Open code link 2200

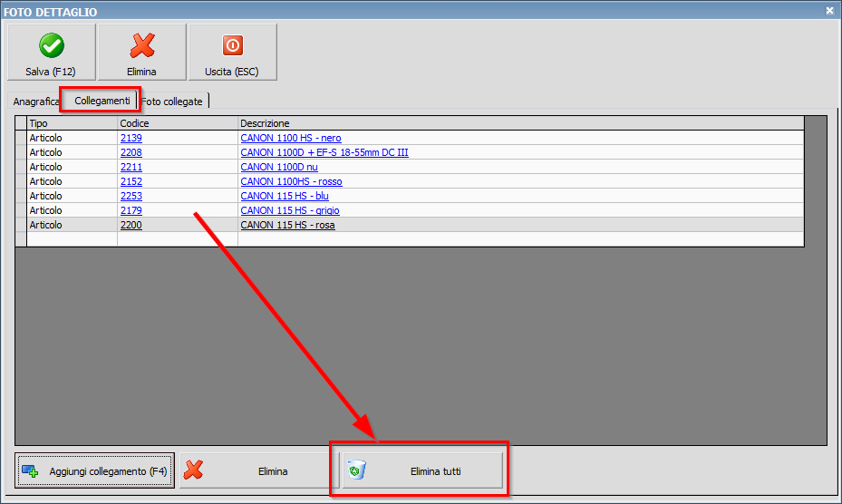pos(131,225)
